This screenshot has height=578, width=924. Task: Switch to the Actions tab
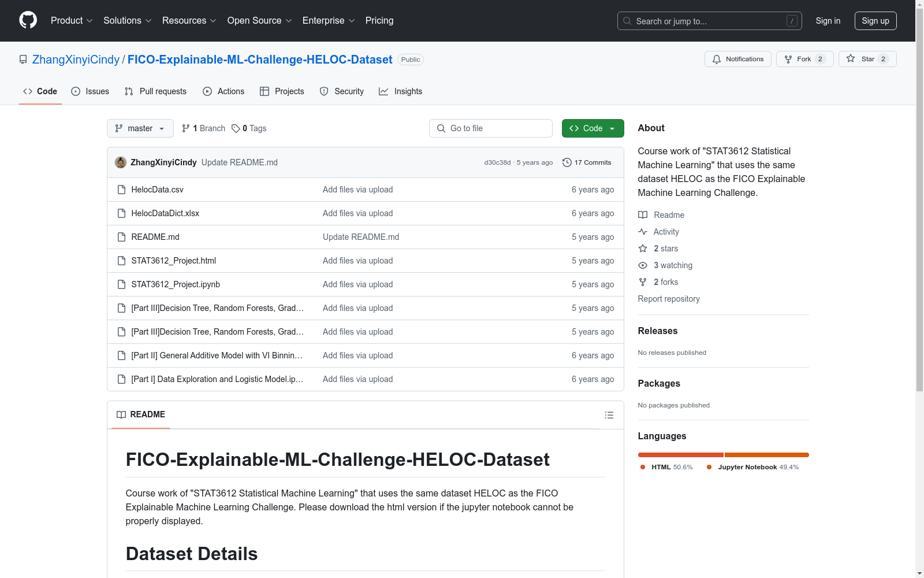point(223,91)
